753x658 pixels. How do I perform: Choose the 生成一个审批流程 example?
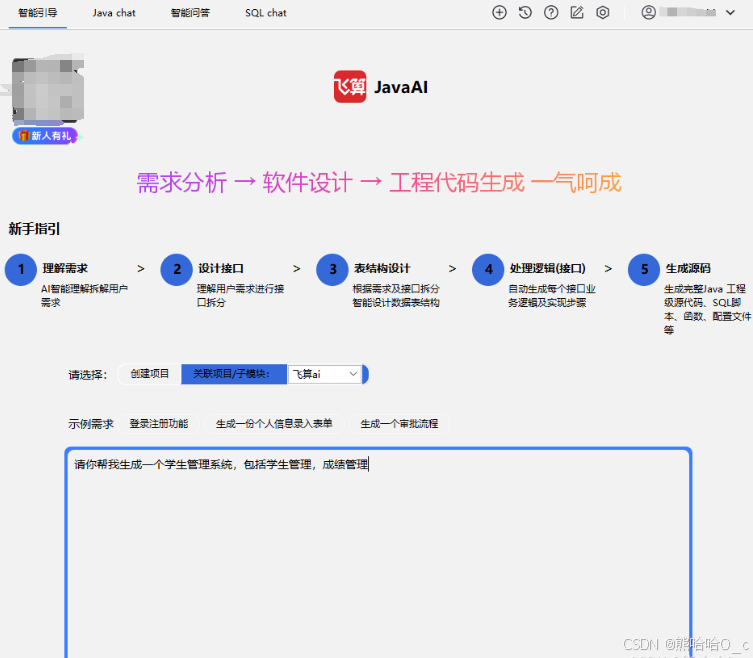399,424
